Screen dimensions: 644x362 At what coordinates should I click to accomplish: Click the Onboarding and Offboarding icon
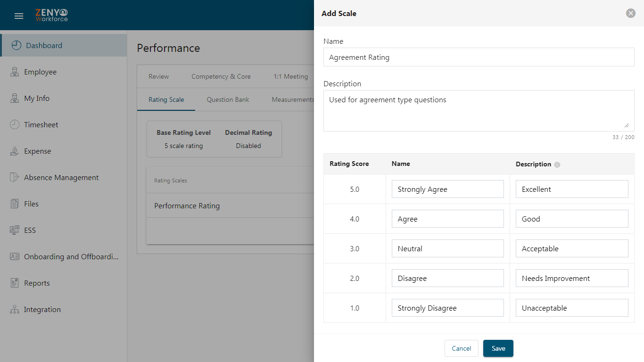[15, 256]
